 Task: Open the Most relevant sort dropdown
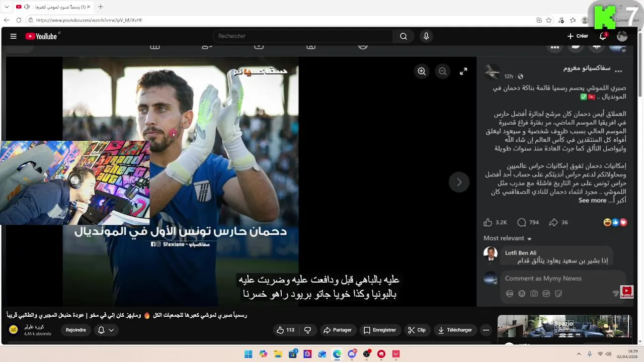tap(508, 238)
